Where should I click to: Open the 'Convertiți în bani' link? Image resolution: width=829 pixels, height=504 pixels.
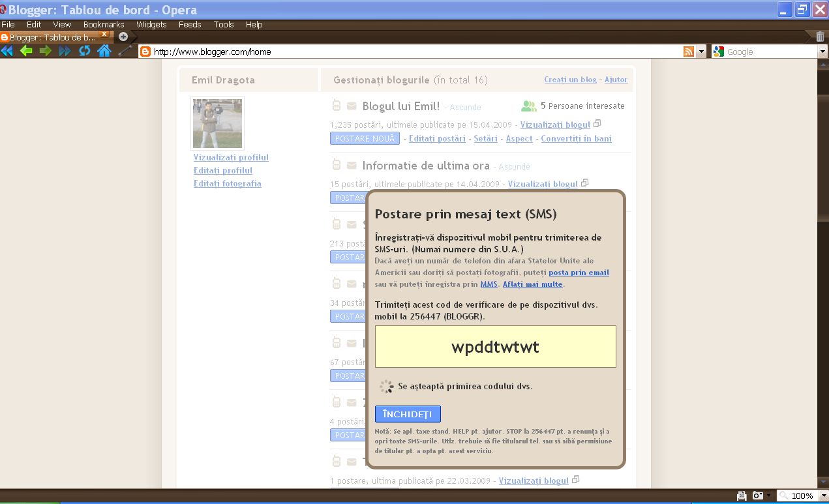(x=576, y=138)
